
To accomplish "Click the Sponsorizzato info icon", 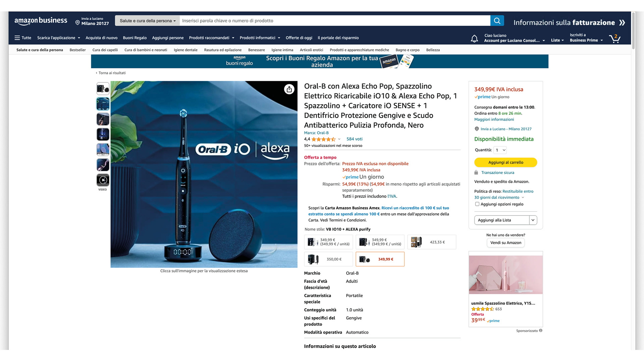I will tap(540, 330).
